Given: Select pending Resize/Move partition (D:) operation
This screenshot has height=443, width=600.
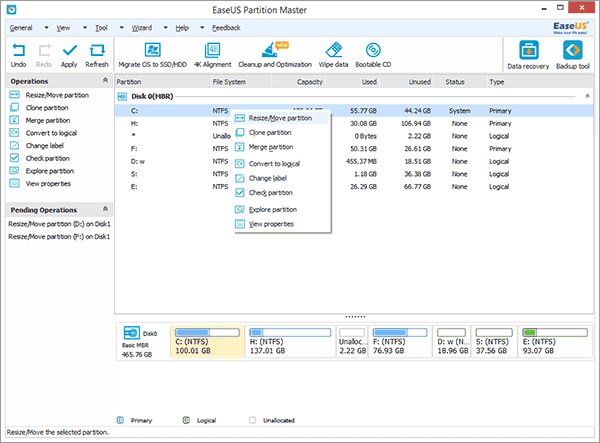Looking at the screenshot, I should click(x=59, y=224).
